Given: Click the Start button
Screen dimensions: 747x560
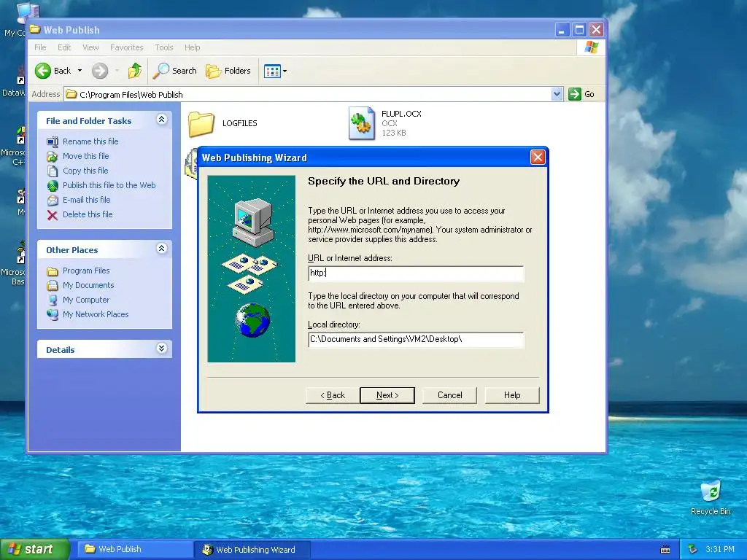Looking at the screenshot, I should [35, 549].
